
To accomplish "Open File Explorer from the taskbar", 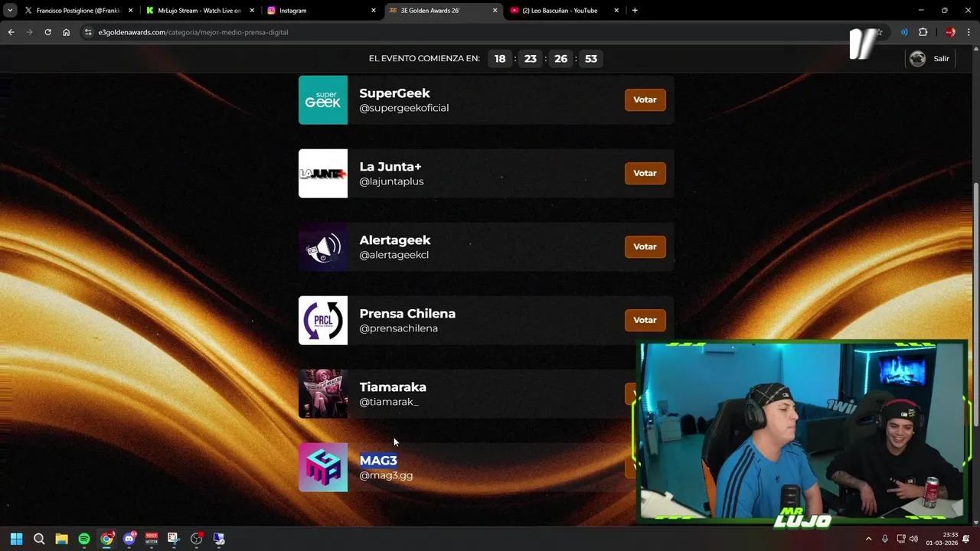I will pyautogui.click(x=61, y=539).
